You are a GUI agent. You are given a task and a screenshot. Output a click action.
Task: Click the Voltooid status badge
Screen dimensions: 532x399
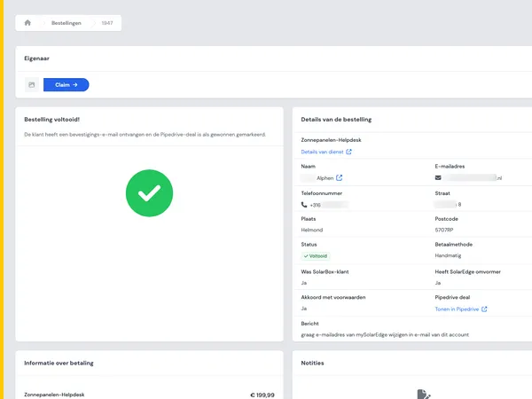[316, 256]
